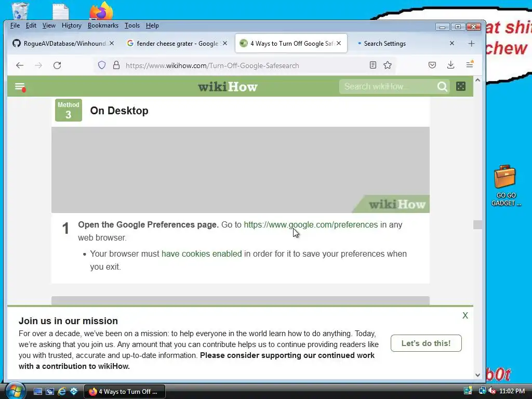532x399 pixels.
Task: Click the wikiHow search magnifier icon
Action: tap(442, 87)
